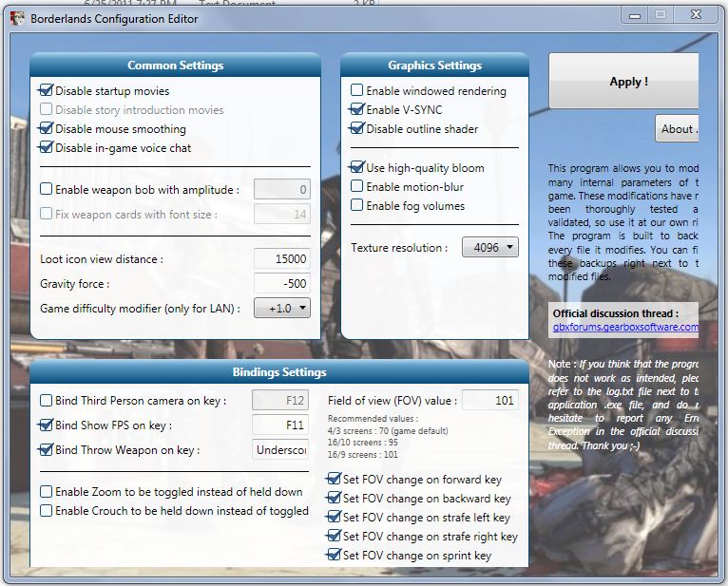
Task: Uncheck Disable startup movies
Action: [x=46, y=90]
